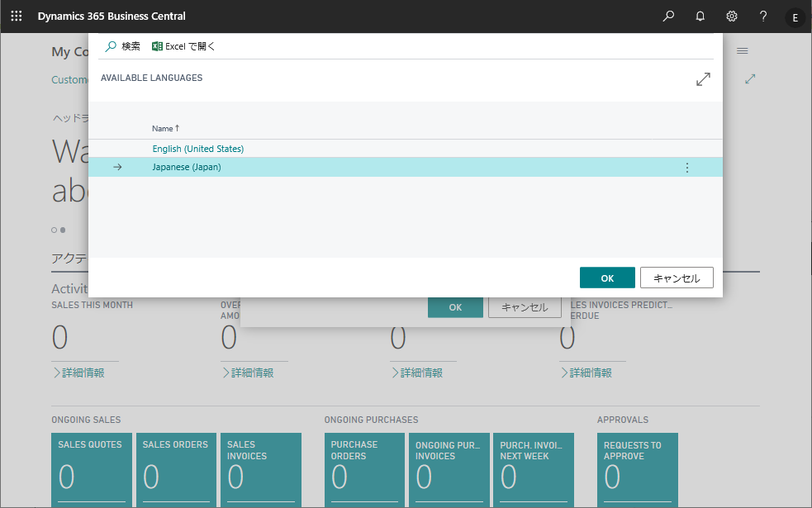
Task: Expand the background Role Center page
Action: (x=750, y=79)
